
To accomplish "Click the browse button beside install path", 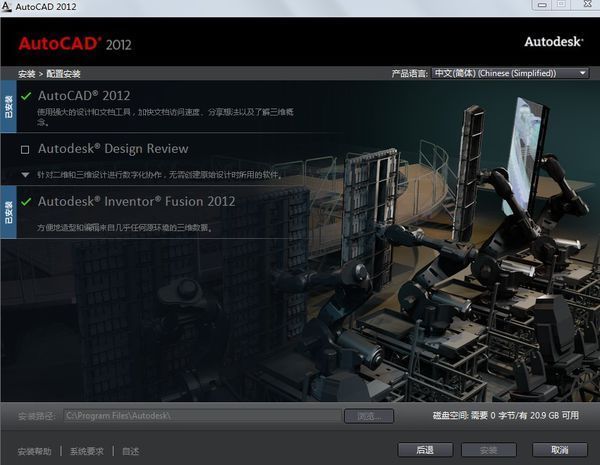I will click(x=369, y=416).
